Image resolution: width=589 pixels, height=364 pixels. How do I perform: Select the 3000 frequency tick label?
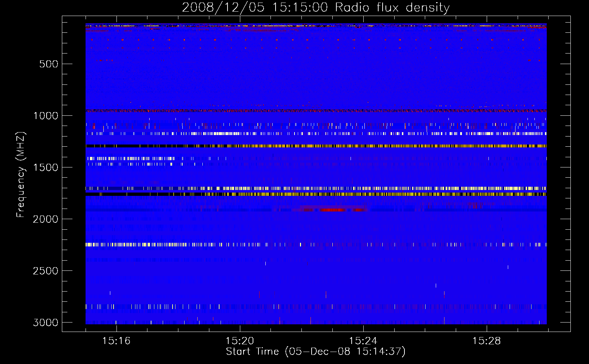(x=46, y=323)
